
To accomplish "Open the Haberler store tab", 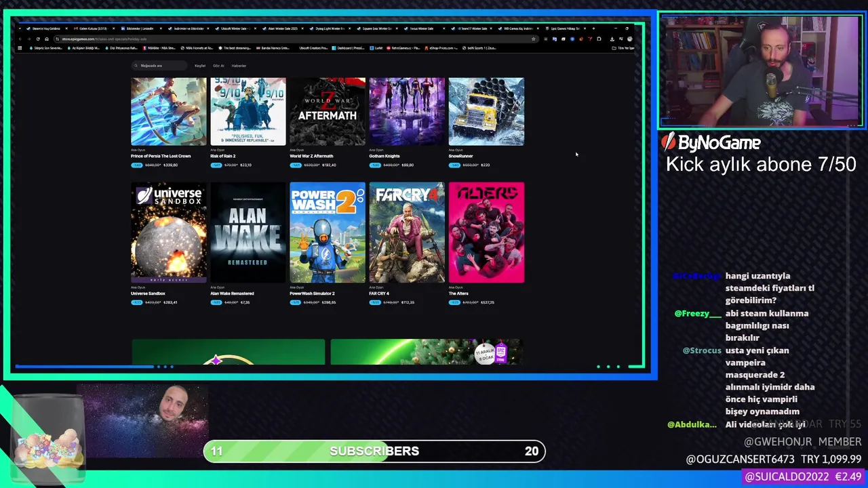I will [239, 66].
